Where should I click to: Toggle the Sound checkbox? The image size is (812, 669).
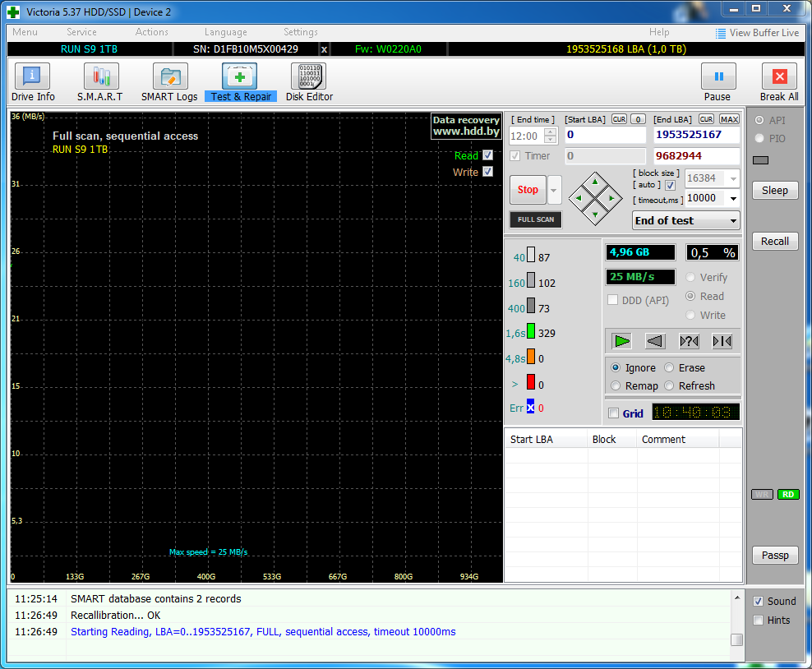click(758, 601)
